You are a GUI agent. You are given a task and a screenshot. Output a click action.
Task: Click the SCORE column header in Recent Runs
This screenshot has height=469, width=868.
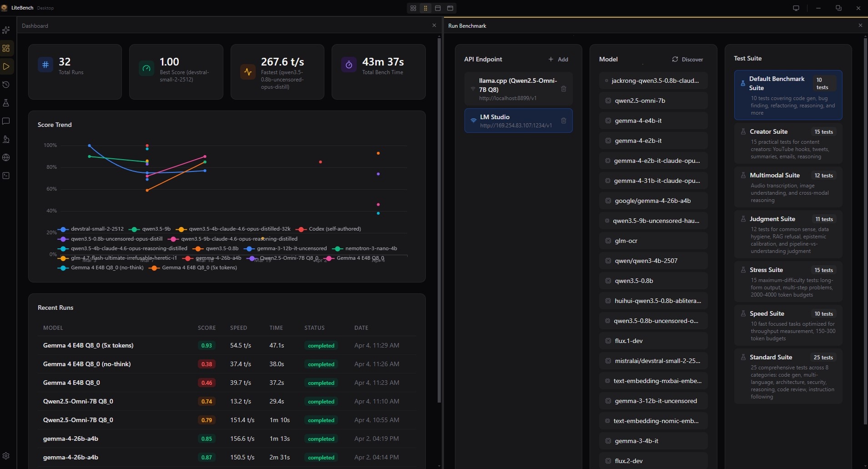point(207,328)
